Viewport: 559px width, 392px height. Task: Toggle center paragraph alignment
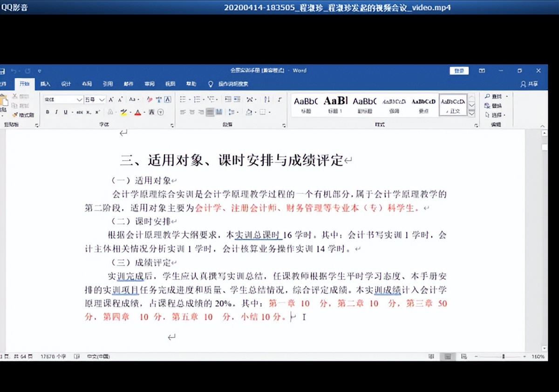tap(191, 112)
